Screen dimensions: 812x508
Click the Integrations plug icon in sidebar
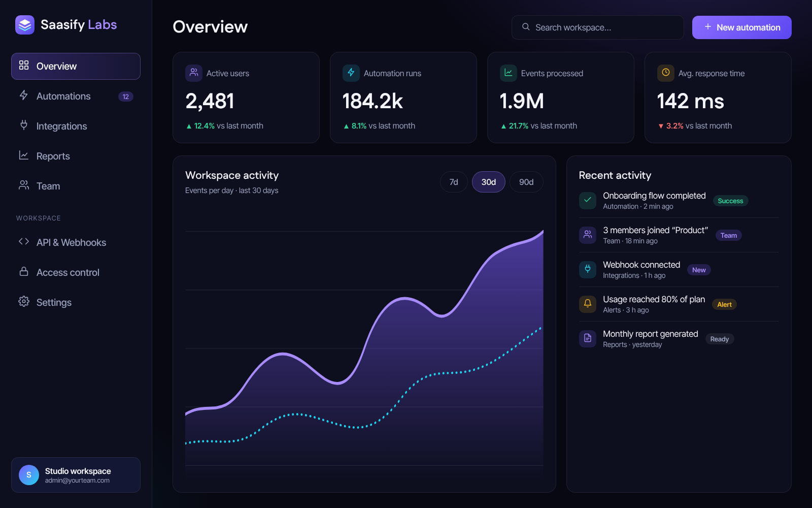click(24, 125)
